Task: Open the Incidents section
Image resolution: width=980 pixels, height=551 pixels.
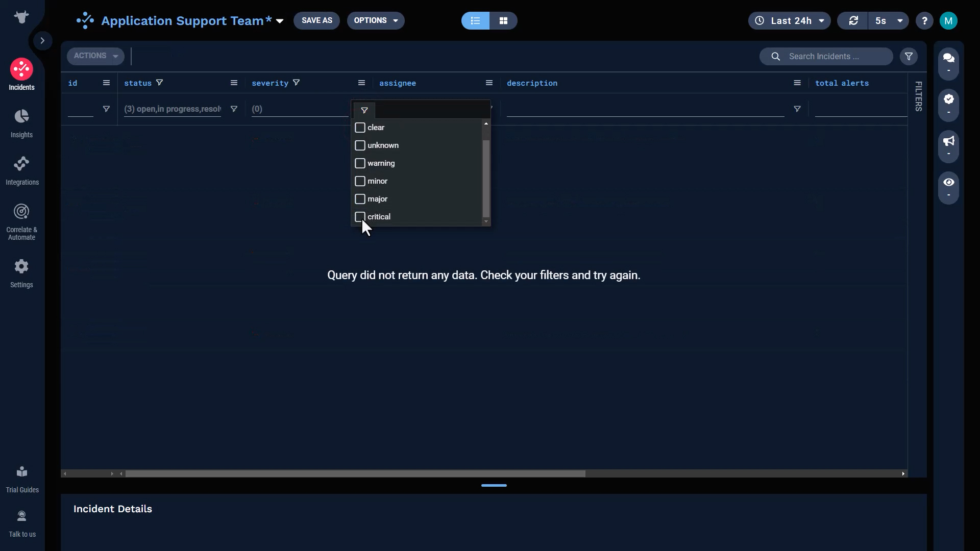Action: 21,75
